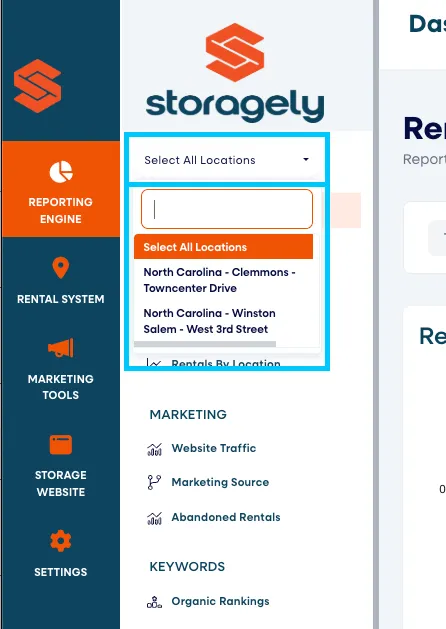Click the RENTAL SYSTEM label
This screenshot has height=629, width=446.
pos(61,299)
